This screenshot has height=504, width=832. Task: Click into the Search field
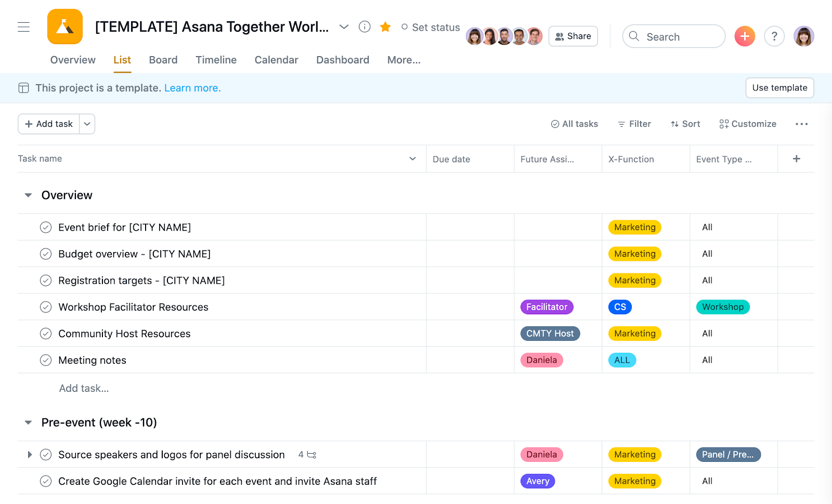pyautogui.click(x=673, y=36)
